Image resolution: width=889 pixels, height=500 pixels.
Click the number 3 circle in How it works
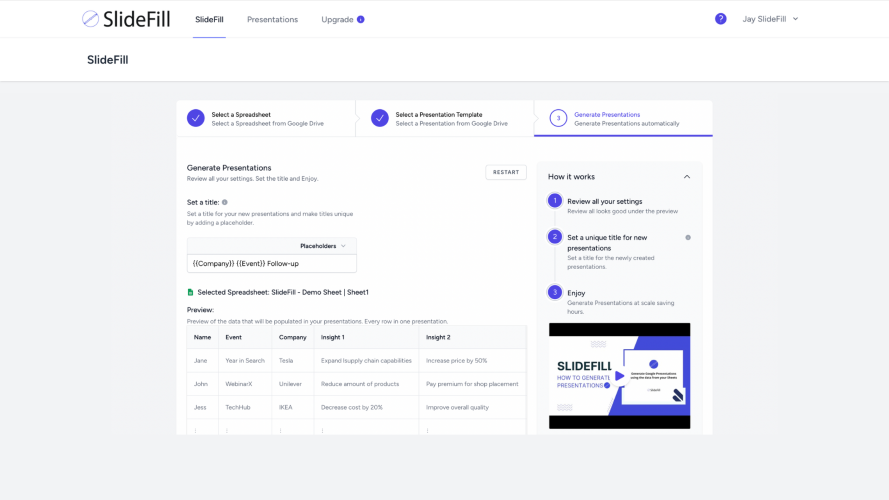point(555,292)
